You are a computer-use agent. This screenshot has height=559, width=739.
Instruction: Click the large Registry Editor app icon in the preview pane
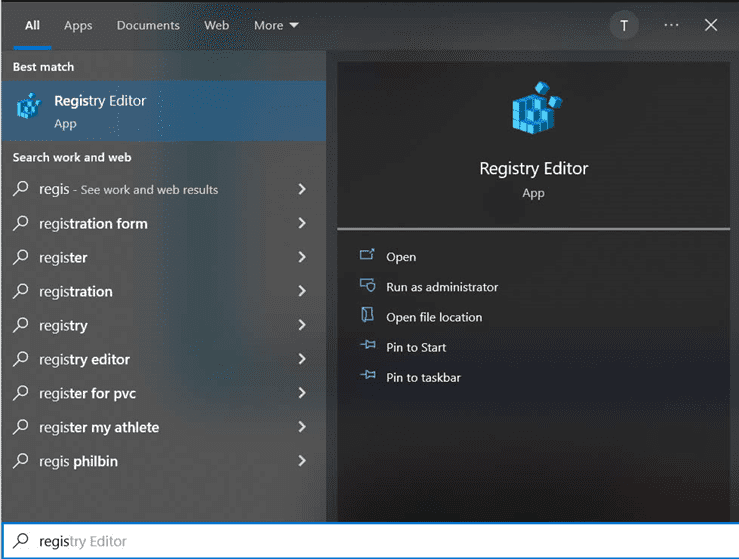coord(537,107)
